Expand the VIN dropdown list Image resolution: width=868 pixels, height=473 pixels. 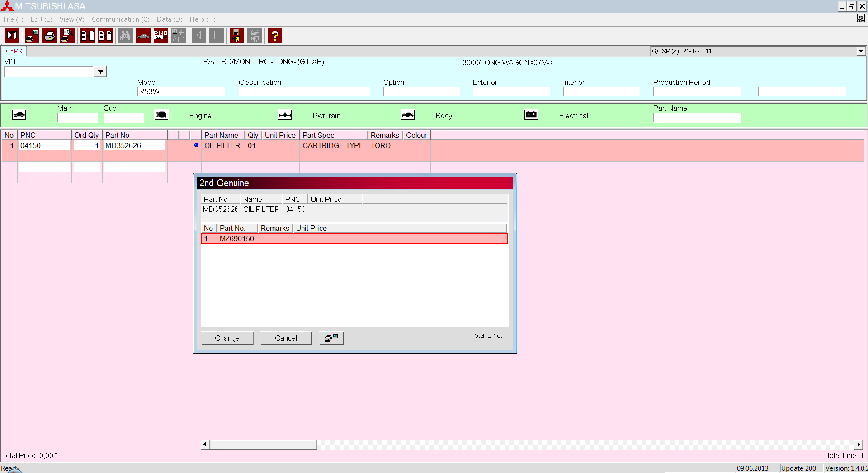click(x=100, y=72)
